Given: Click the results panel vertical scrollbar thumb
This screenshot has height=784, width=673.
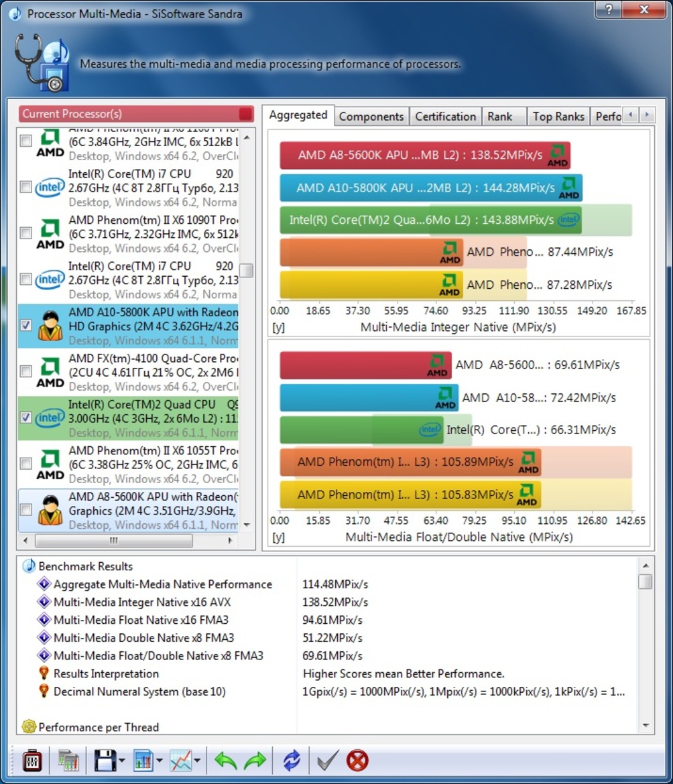Looking at the screenshot, I should pyautogui.click(x=646, y=582).
